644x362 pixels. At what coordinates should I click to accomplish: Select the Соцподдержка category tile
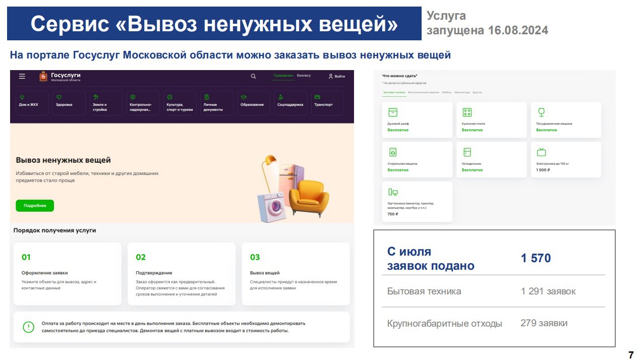coord(290,103)
